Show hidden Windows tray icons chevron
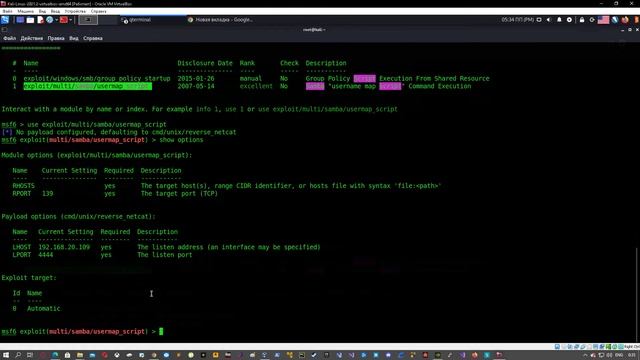The image size is (640, 360). click(x=584, y=355)
